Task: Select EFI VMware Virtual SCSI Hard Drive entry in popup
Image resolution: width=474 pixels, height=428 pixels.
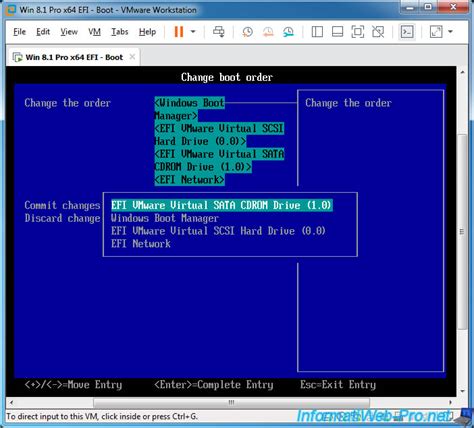Action: pos(218,231)
